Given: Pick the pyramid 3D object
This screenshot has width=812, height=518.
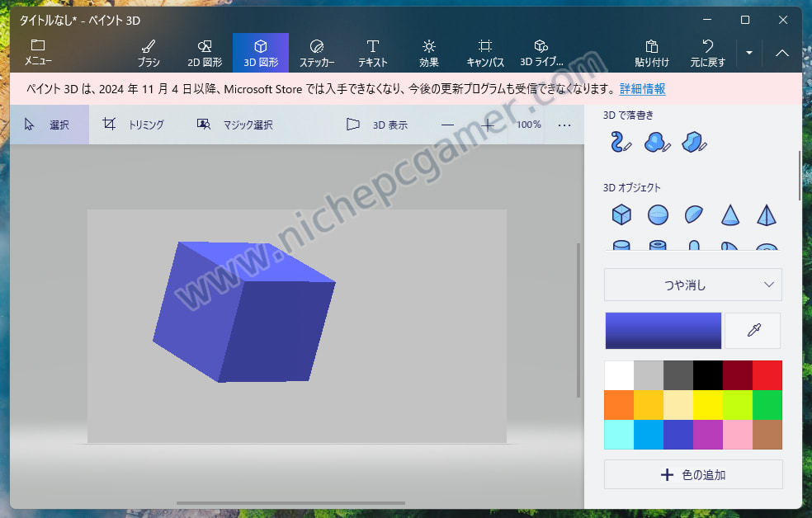Looking at the screenshot, I should 767,214.
